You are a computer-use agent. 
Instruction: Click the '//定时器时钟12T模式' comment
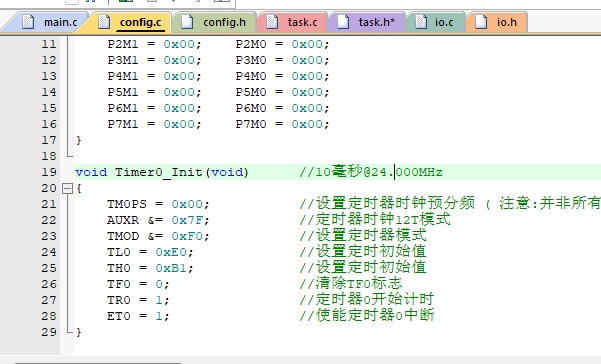(x=375, y=220)
